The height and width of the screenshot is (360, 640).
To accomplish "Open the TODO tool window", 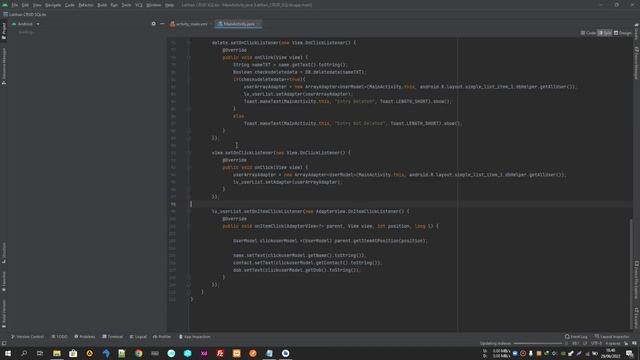I will point(59,337).
